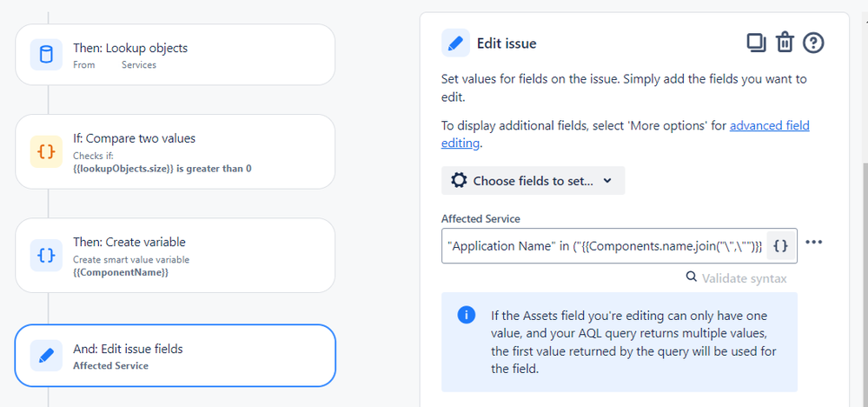This screenshot has height=407, width=868.
Task: Expand the Choose fields to set dropdown
Action: [533, 181]
